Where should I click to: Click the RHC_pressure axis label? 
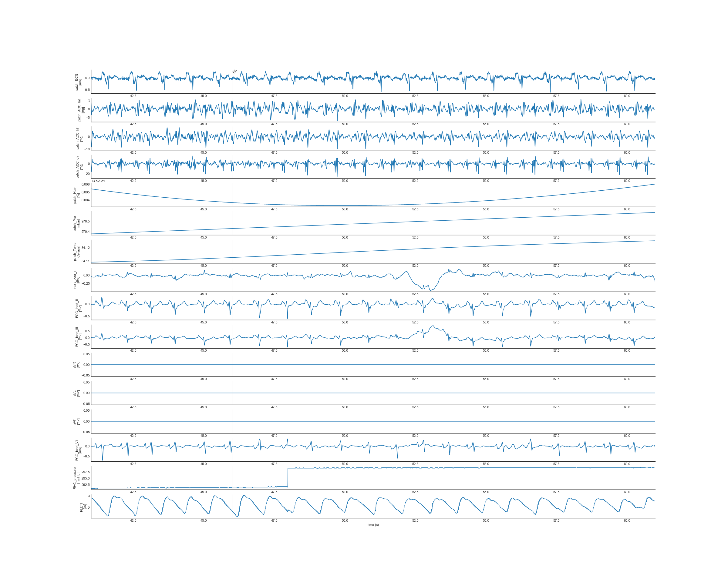(77, 478)
